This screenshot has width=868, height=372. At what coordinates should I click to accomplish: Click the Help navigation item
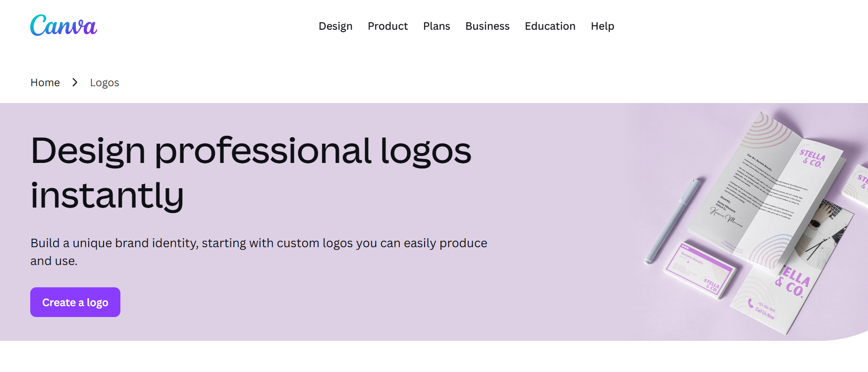coord(602,26)
